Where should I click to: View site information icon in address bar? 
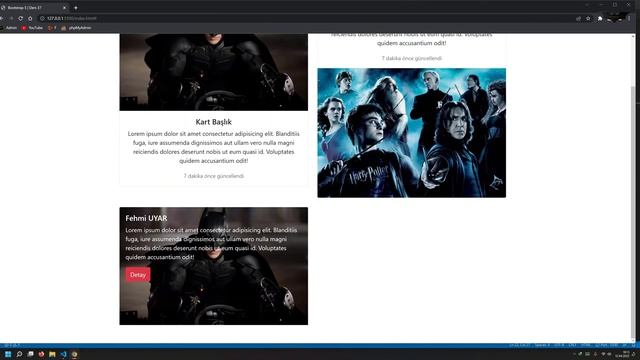pyautogui.click(x=42, y=18)
